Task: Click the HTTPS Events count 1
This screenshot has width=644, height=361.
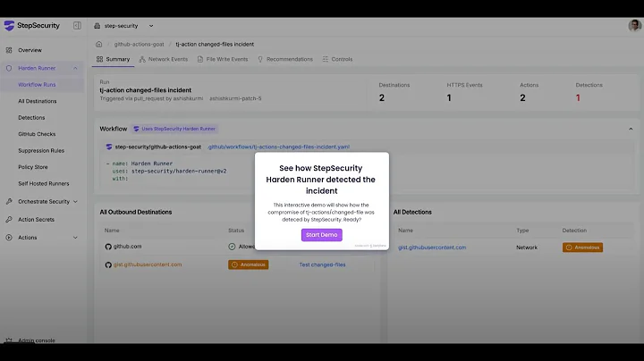Action: pyautogui.click(x=449, y=98)
